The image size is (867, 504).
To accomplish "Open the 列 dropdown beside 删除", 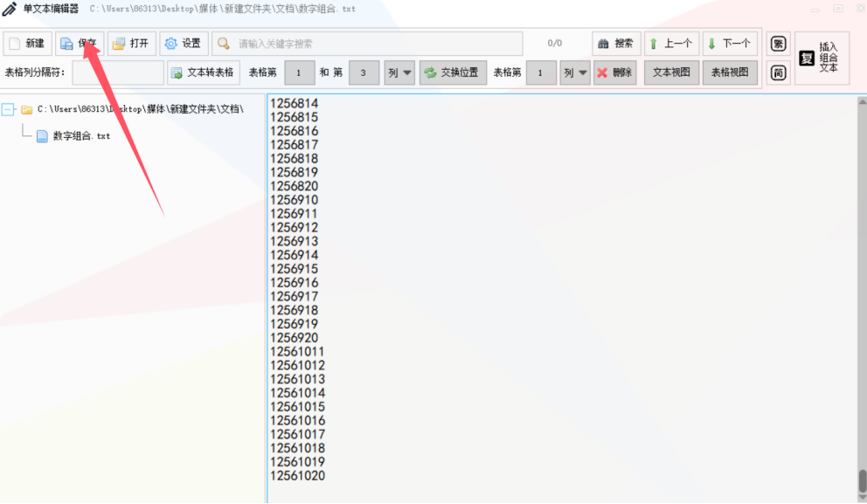I will coord(575,72).
